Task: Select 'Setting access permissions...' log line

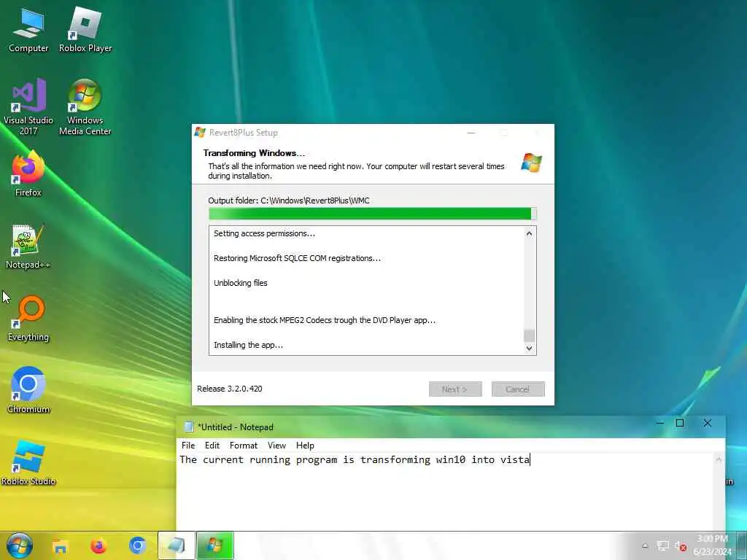Action: 264,233
